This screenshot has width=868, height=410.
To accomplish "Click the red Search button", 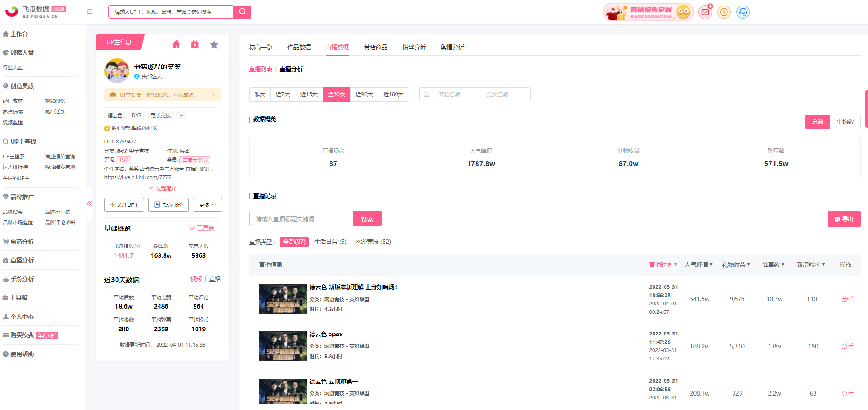I will point(367,219).
